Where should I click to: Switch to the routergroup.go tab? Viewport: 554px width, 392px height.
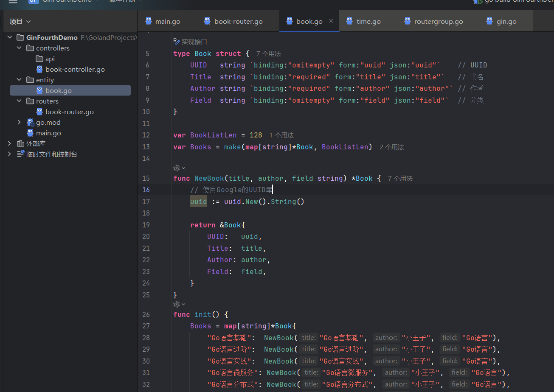pos(438,21)
